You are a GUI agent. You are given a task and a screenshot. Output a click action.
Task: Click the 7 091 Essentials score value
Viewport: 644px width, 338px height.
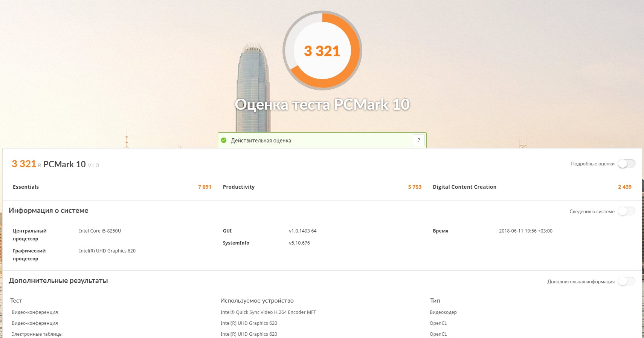[204, 187]
